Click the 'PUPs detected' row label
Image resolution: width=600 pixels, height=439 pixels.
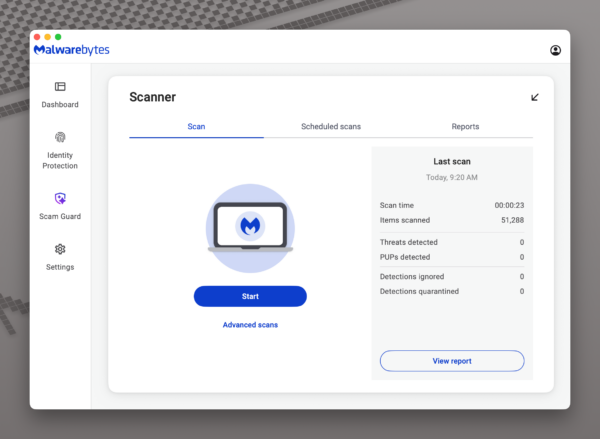coord(405,257)
